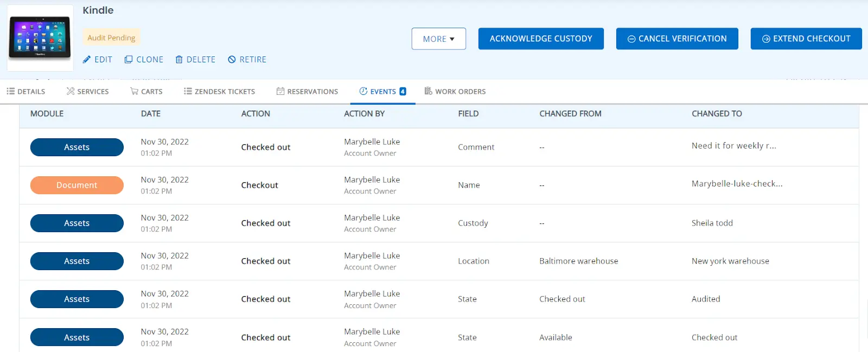868x352 pixels.
Task: Select the Events tab
Action: (382, 92)
